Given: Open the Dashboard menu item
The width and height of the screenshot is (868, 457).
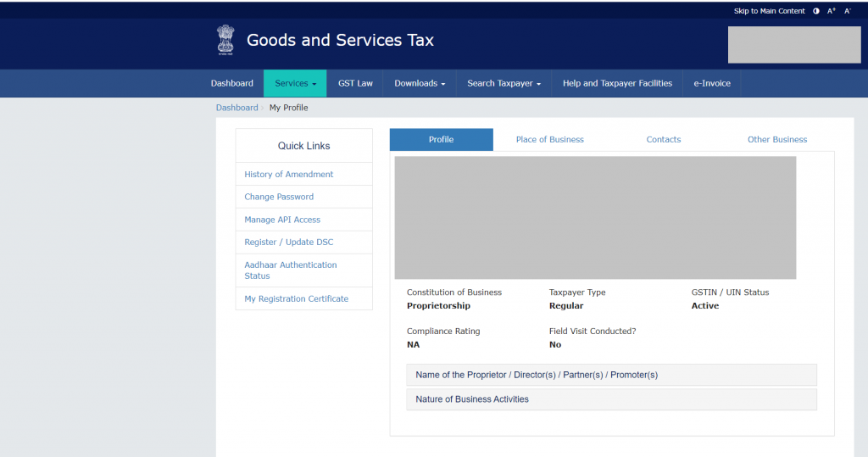Looking at the screenshot, I should point(232,83).
